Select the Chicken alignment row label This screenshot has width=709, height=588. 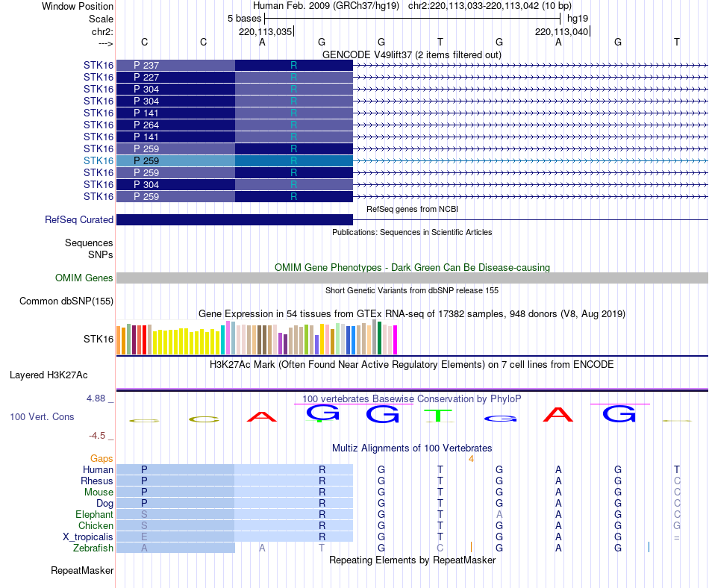(96, 525)
